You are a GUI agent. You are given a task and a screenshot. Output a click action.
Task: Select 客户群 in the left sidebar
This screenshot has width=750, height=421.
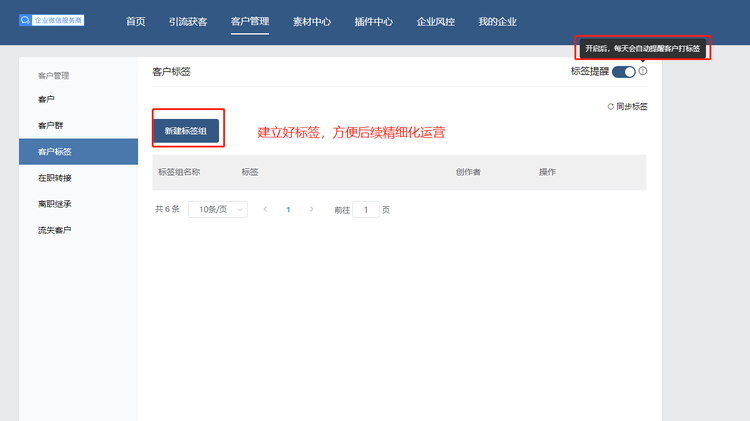pos(52,126)
